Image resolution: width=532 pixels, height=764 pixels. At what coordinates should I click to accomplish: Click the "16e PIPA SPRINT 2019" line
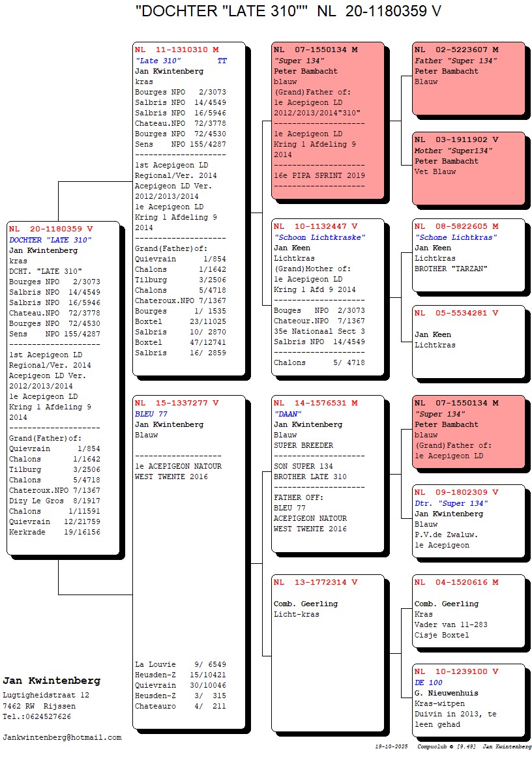click(x=319, y=176)
